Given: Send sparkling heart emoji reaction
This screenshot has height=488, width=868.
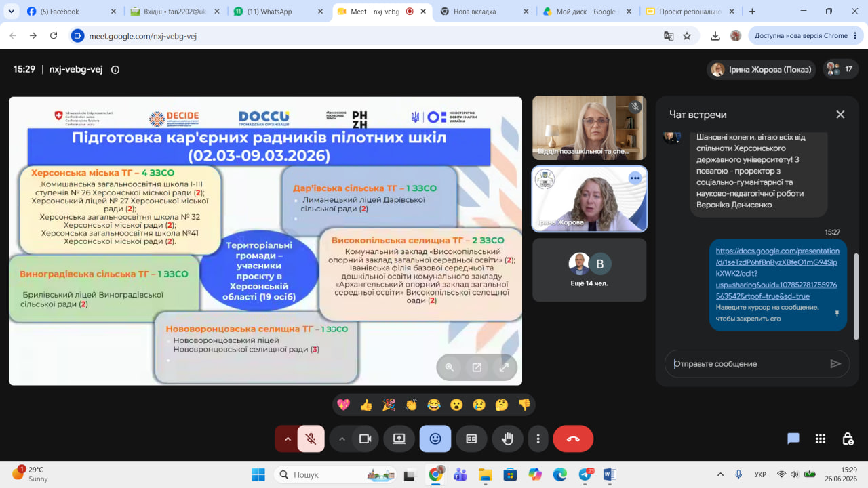Looking at the screenshot, I should pyautogui.click(x=344, y=405).
